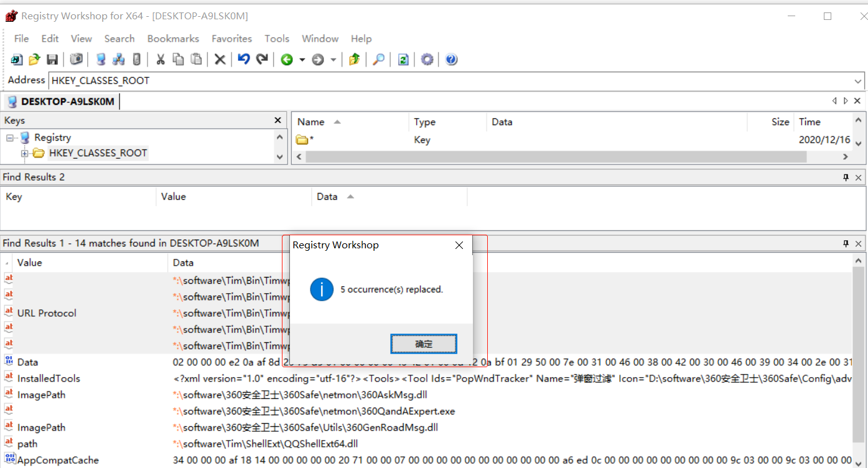Screen dimensions: 868x468
Task: Click the grey Forward navigation icon
Action: pos(318,60)
